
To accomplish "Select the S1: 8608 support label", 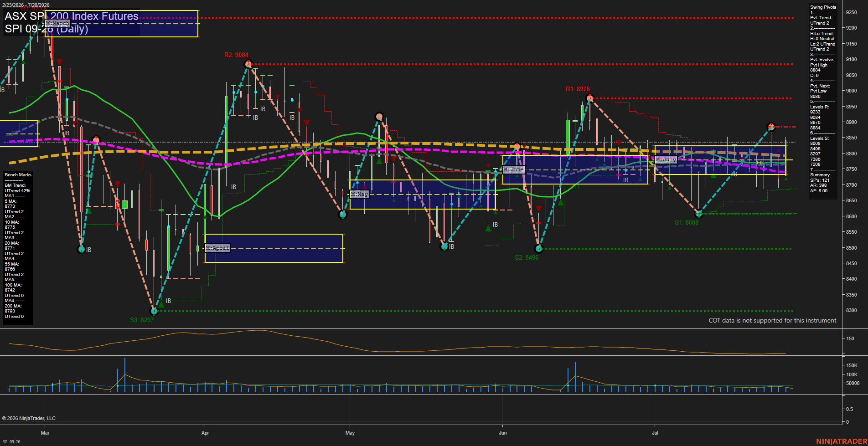I will click(x=687, y=223).
